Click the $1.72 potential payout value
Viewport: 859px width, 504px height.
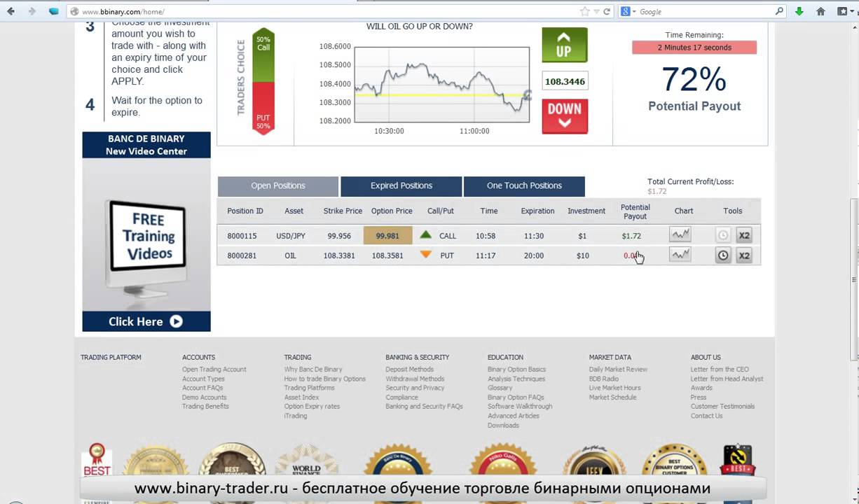631,236
